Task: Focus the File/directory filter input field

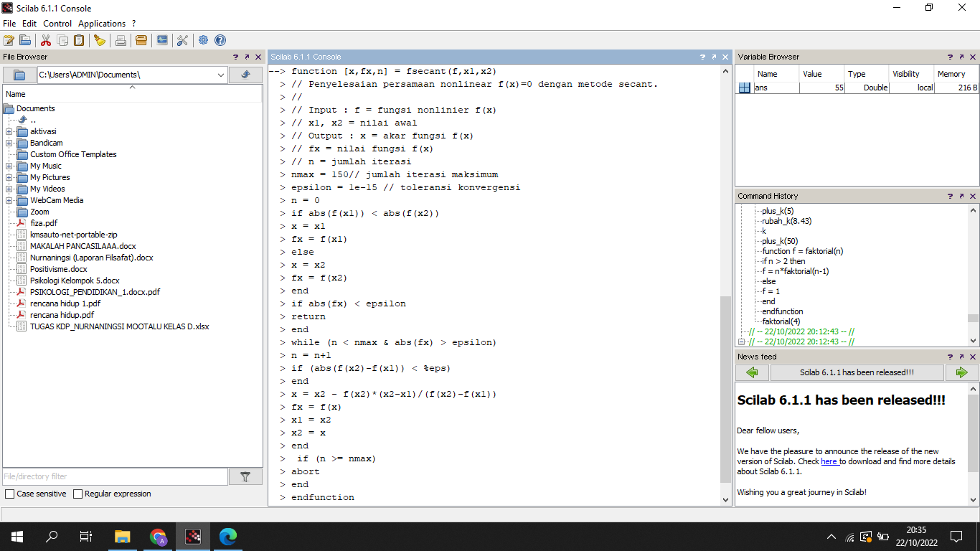Action: click(115, 476)
